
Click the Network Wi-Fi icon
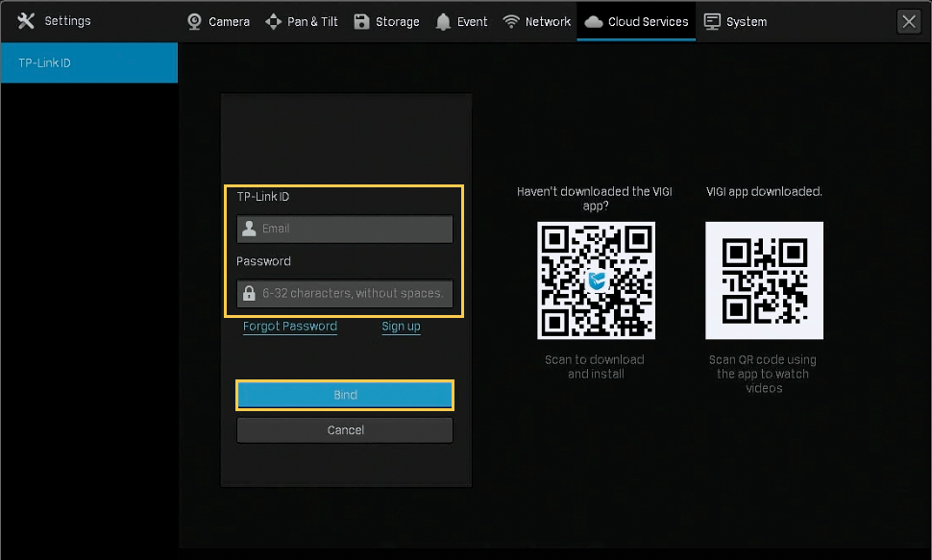click(510, 21)
